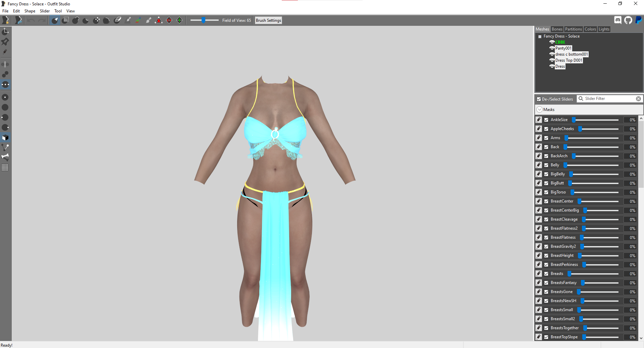
Task: Toggle wireframe with the connected nodes icon
Action: [x=5, y=147]
